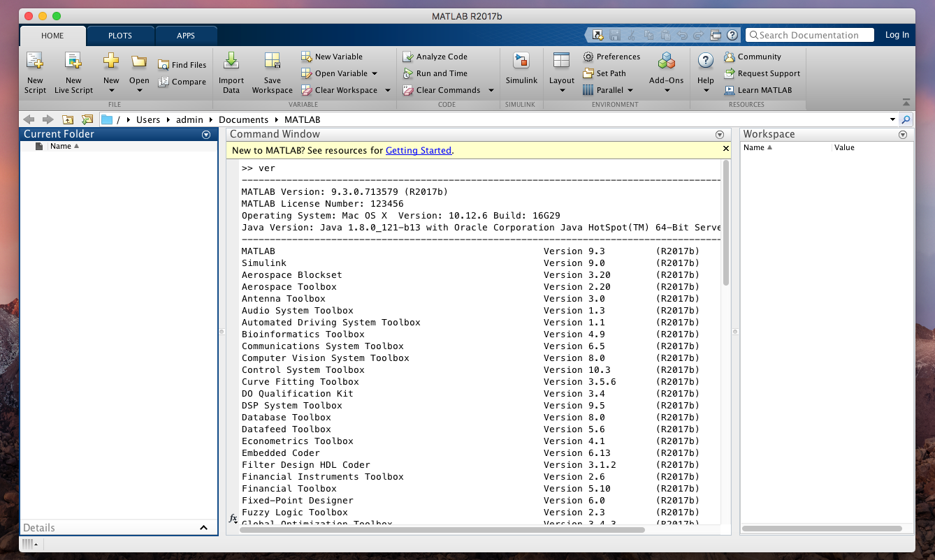Click the switch windows quick access icon
Screen dimensions: 935x560
point(715,35)
